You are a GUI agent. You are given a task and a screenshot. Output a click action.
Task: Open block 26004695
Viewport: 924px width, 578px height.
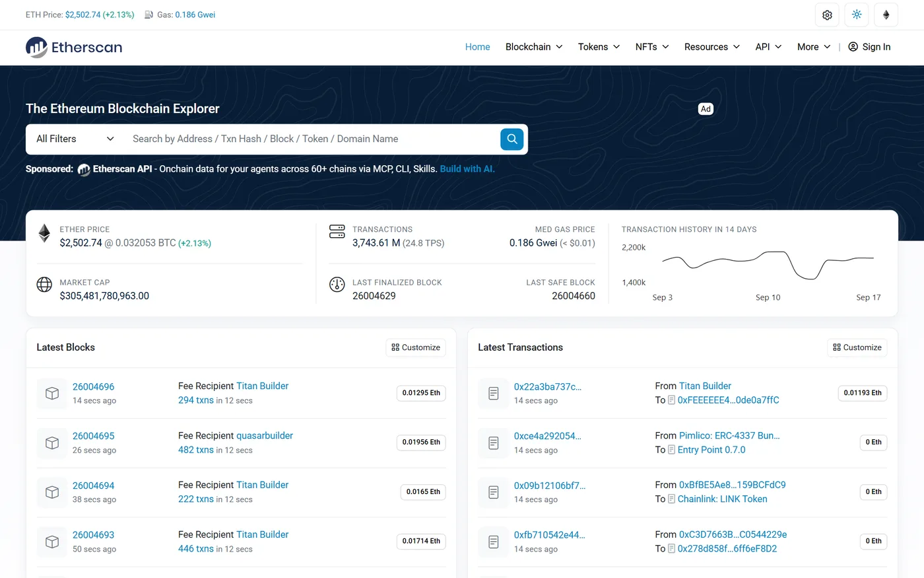93,437
